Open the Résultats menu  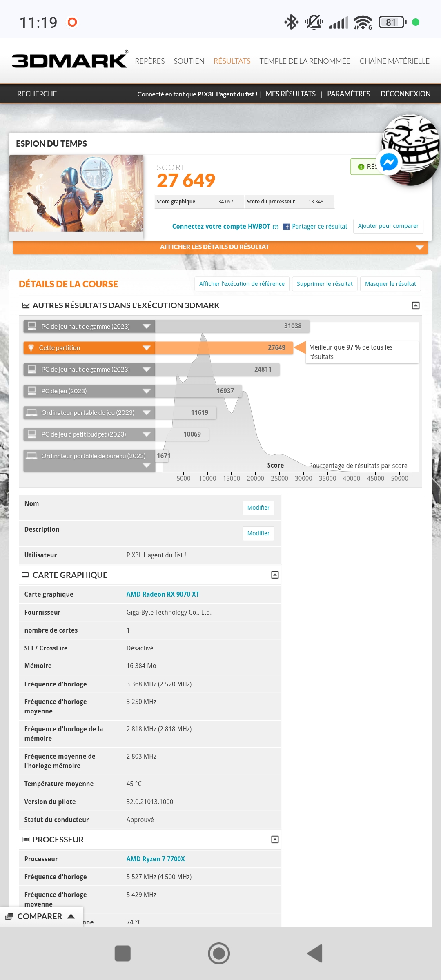[x=232, y=61]
